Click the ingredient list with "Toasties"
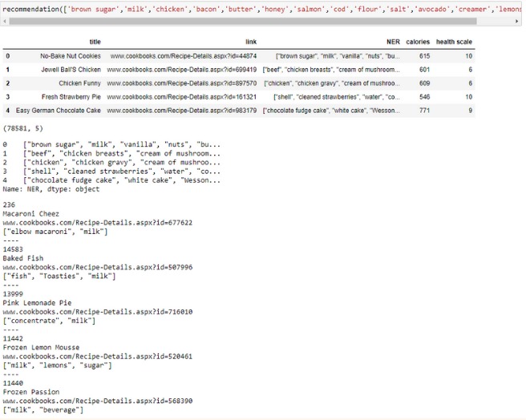This screenshot has height=420, width=526. (59, 276)
